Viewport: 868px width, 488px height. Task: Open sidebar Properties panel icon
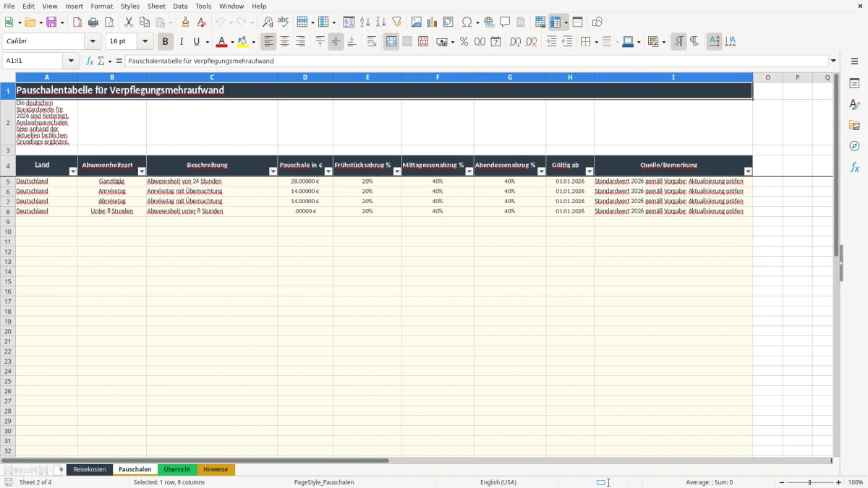click(x=854, y=83)
